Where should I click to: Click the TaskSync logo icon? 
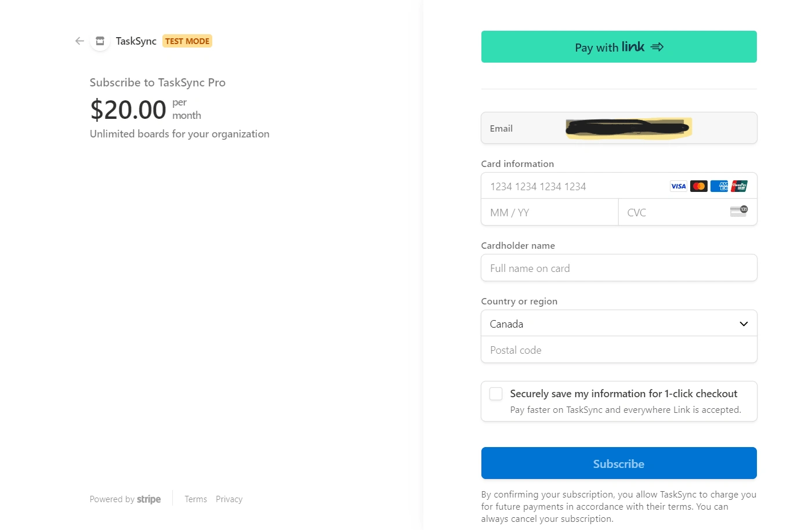point(100,41)
